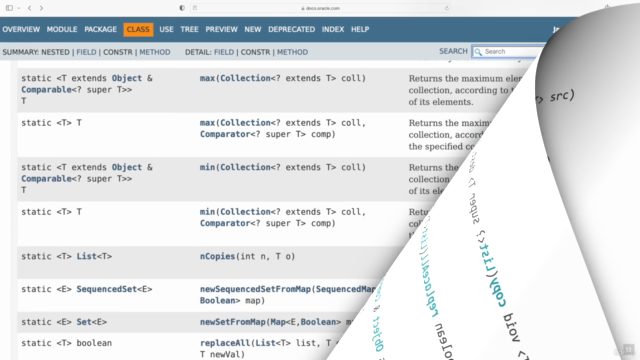
Task: Click the privacy shield icon beside address bar
Action: 182,8
